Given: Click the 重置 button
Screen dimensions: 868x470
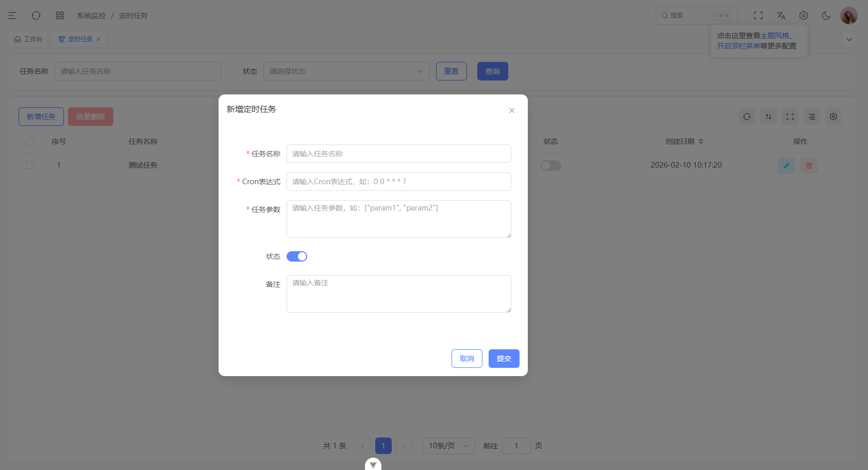Looking at the screenshot, I should tap(452, 71).
